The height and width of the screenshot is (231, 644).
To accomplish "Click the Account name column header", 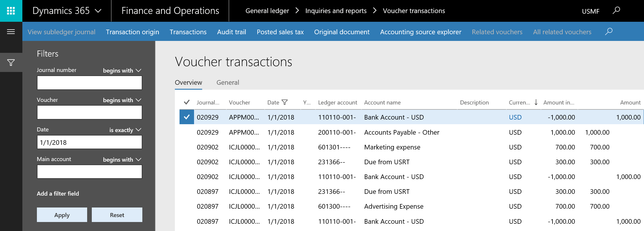I will 382,102.
